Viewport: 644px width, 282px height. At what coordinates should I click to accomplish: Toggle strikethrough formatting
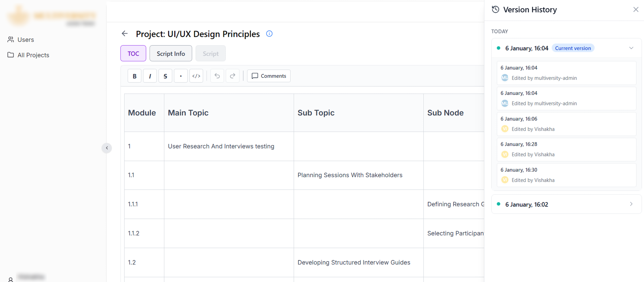pos(165,76)
